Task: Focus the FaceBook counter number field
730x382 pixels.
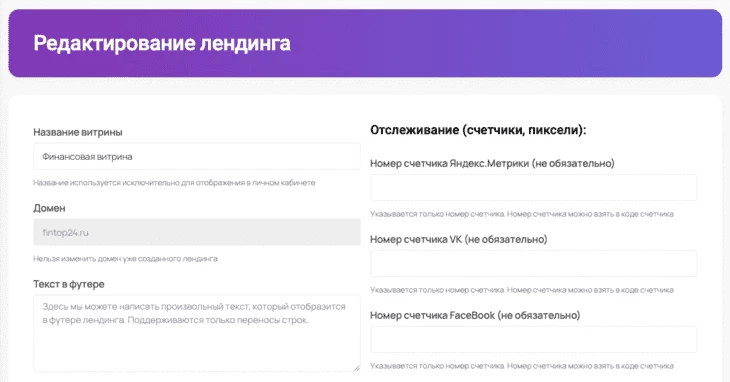Action: (x=534, y=339)
